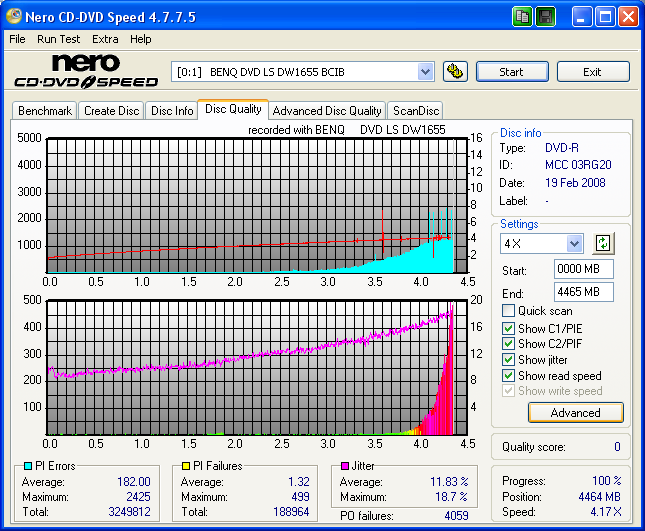
Task: Click the Jitter maximum 18.7 %
Action: tap(451, 496)
